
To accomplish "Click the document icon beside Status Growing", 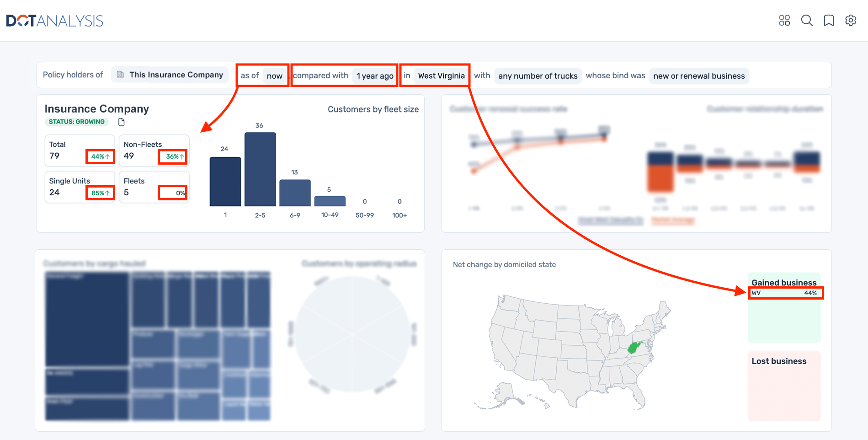I will tap(122, 122).
